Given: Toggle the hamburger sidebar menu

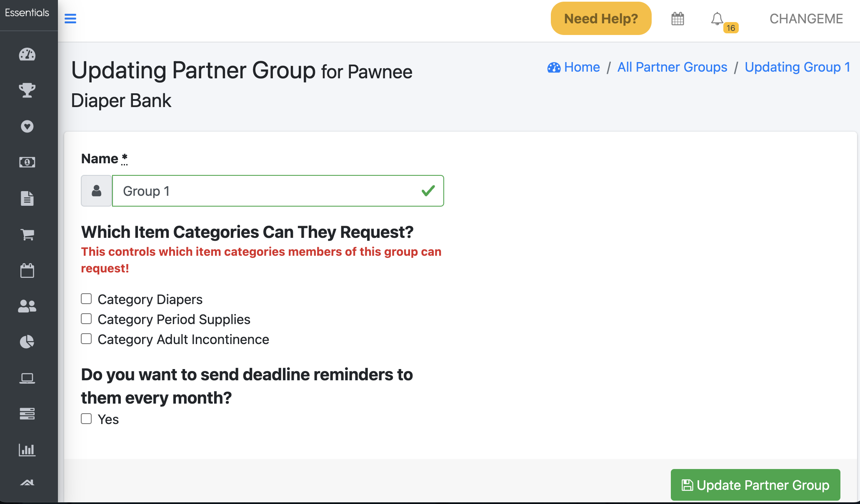Looking at the screenshot, I should coord(70,19).
